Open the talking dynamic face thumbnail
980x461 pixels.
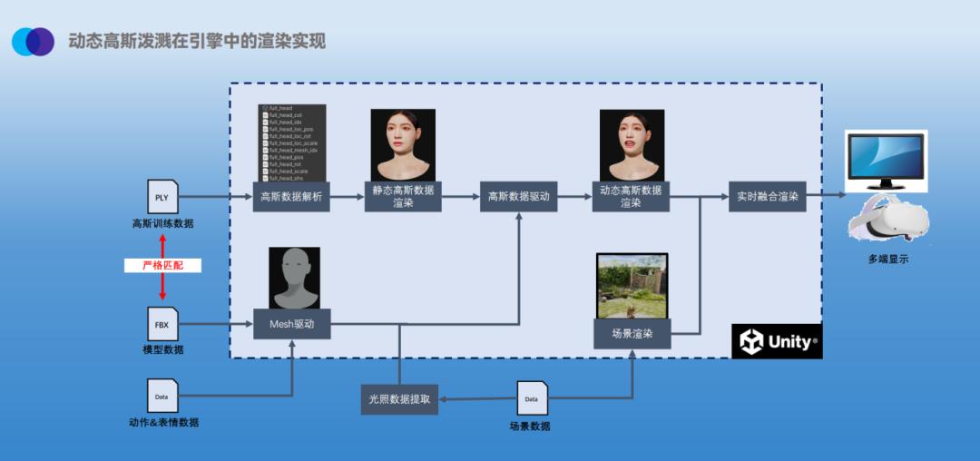tap(632, 145)
